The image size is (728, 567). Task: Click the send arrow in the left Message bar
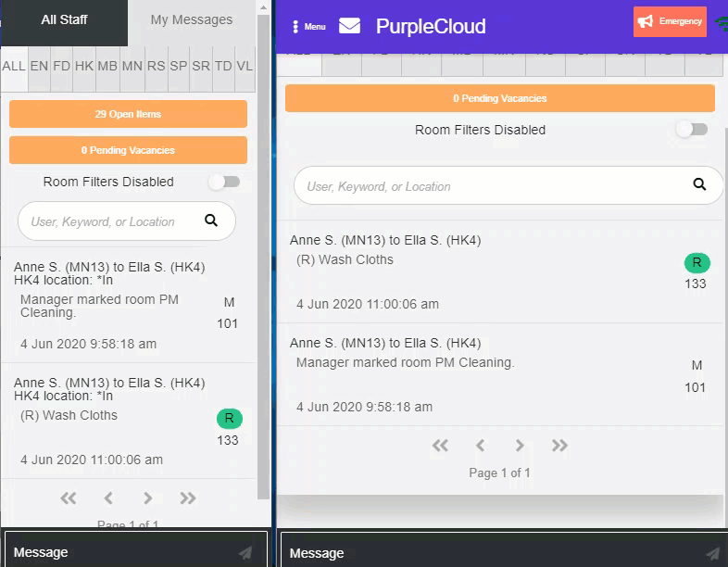coord(245,552)
